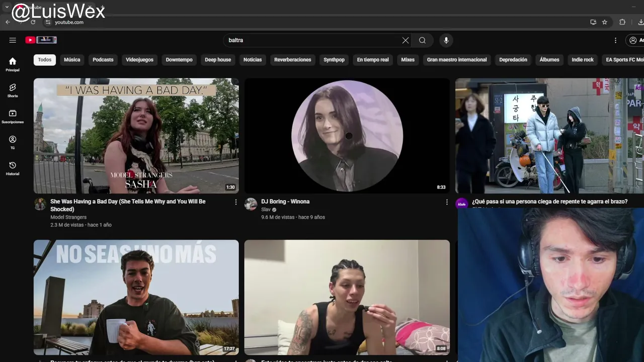This screenshot has width=644, height=362.
Task: Open title DJ Boring - Winona
Action: [285, 202]
